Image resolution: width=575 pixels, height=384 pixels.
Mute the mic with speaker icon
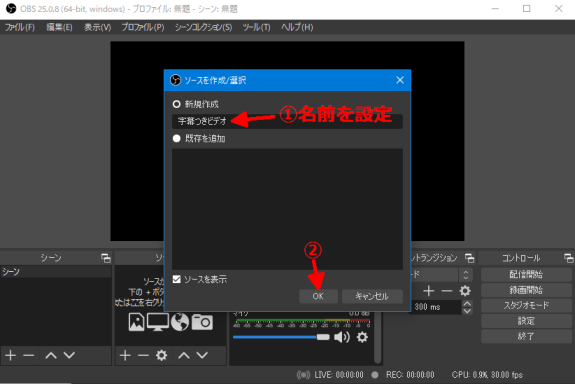click(x=342, y=337)
